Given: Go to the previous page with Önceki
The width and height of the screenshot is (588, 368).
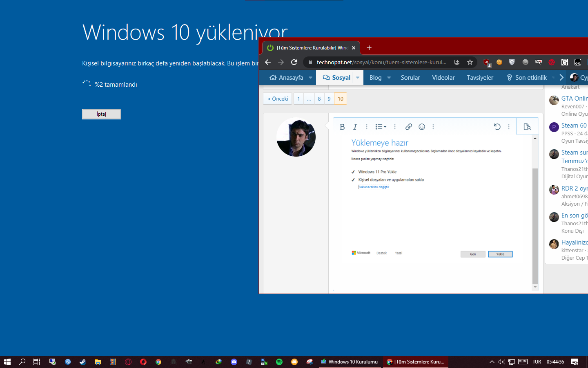Looking at the screenshot, I should point(278,99).
